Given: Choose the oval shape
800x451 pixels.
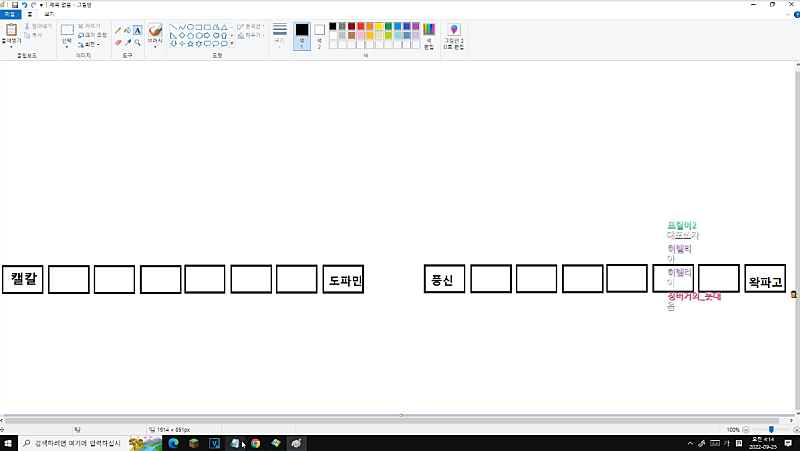Looking at the screenshot, I should tap(190, 27).
